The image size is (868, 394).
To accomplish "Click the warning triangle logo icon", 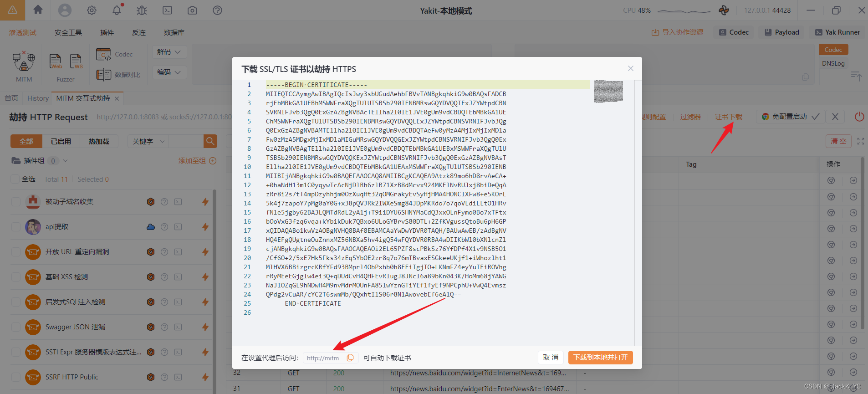I will pyautogui.click(x=12, y=10).
